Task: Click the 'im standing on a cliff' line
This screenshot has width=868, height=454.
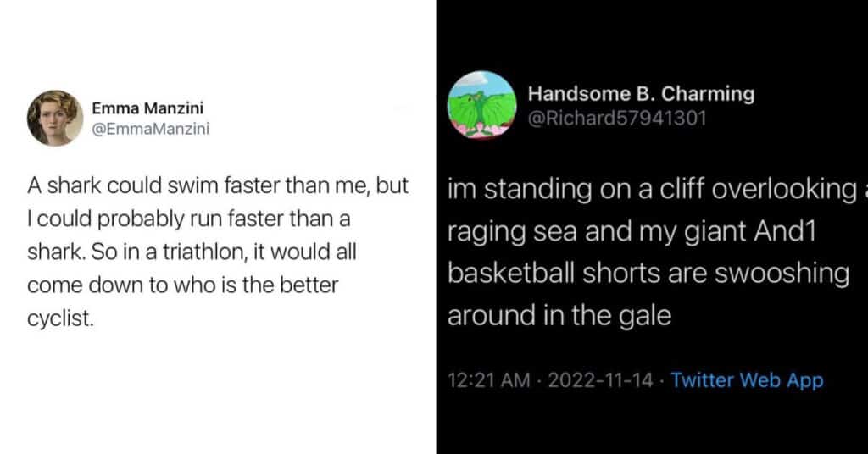Action: pos(657,189)
